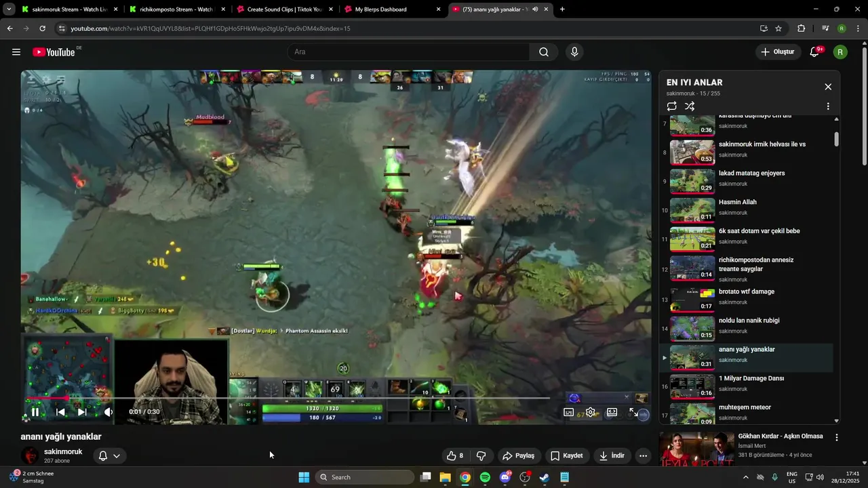The image size is (868, 488).
Task: Click the taskbar Search box
Action: (x=366, y=477)
